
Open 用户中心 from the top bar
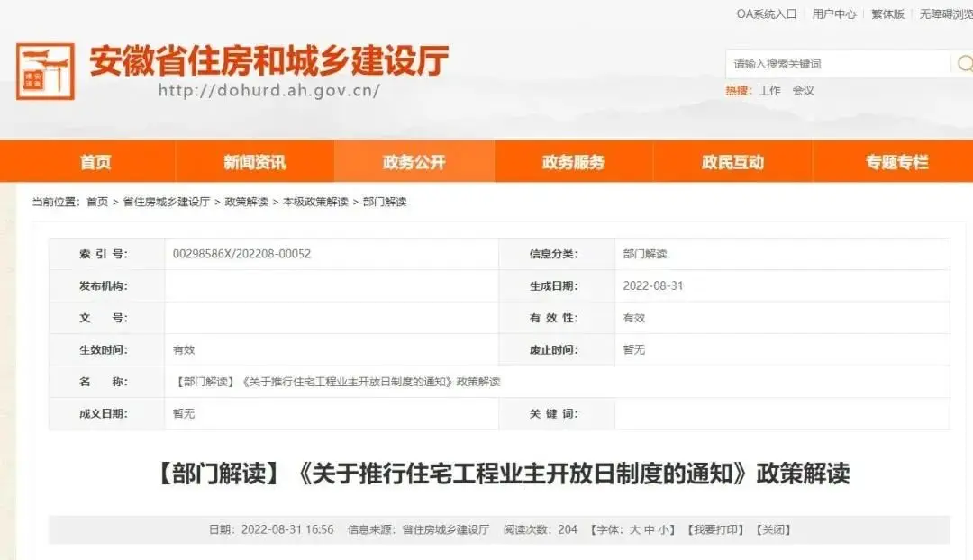(x=832, y=14)
